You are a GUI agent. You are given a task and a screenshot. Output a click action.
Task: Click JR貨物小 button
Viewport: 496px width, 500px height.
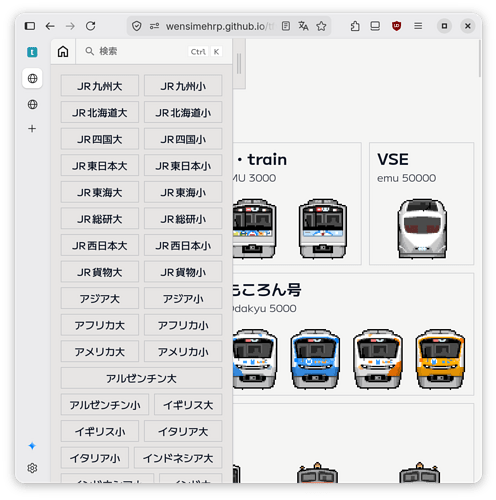point(183,272)
